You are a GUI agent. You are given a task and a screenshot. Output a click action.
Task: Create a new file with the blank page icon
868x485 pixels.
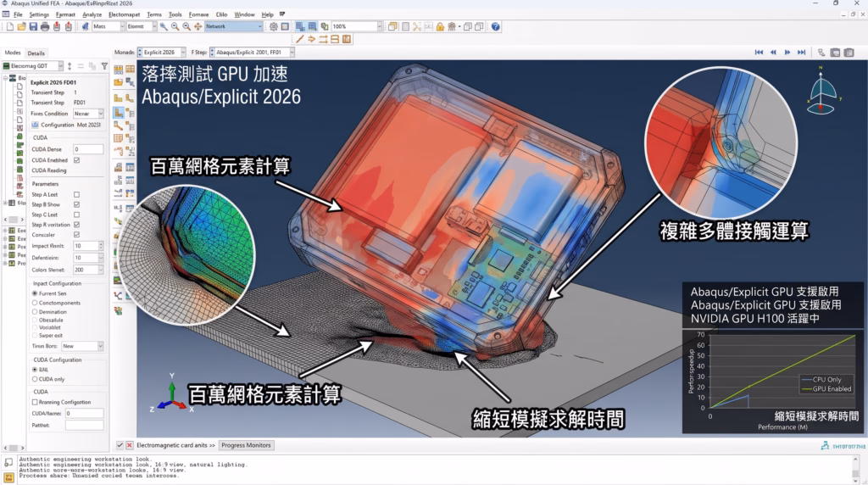click(x=10, y=26)
